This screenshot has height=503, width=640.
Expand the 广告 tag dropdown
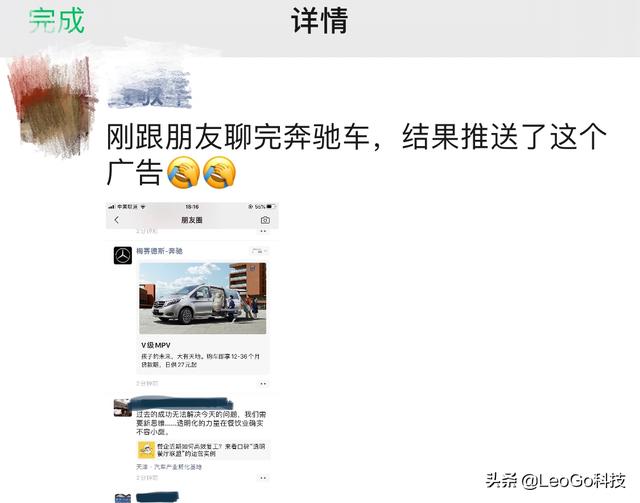coord(259,251)
